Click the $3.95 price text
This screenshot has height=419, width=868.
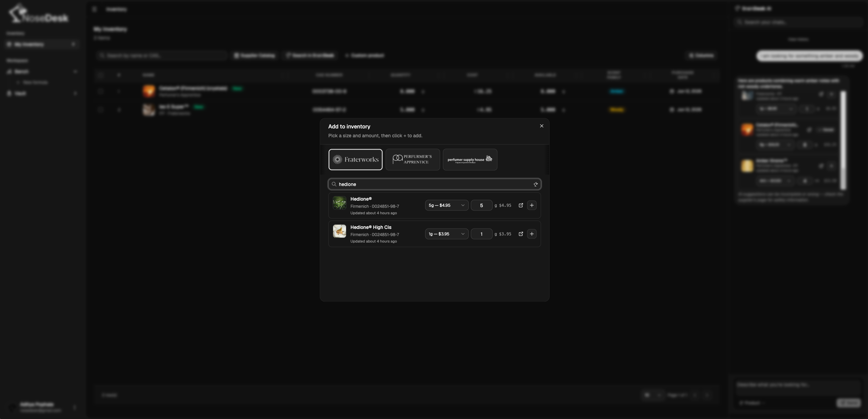click(x=505, y=234)
